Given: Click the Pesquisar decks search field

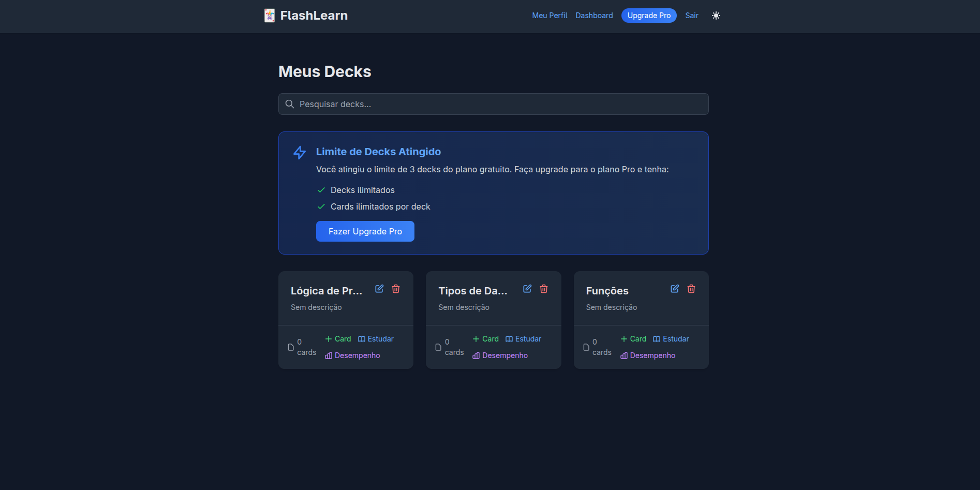Looking at the screenshot, I should [494, 104].
